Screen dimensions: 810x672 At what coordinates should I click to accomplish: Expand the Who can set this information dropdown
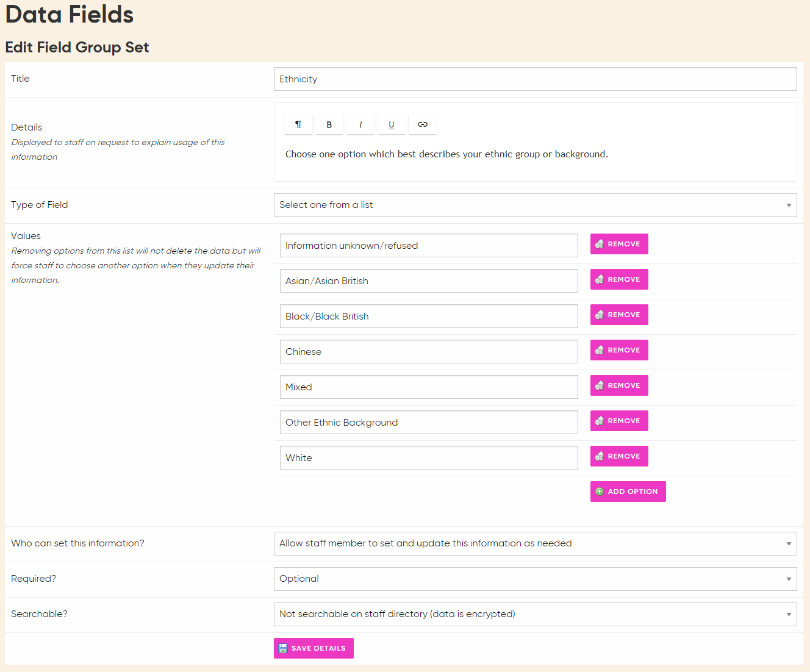point(535,544)
